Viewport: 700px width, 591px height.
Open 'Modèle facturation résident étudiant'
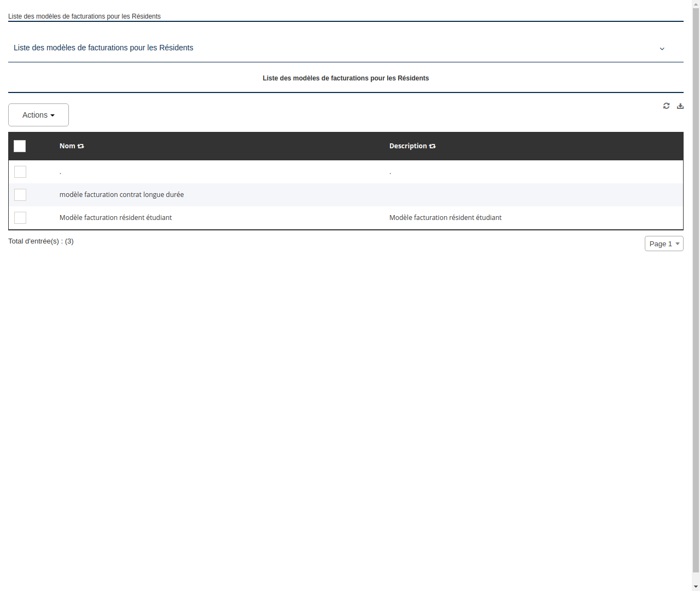click(115, 217)
